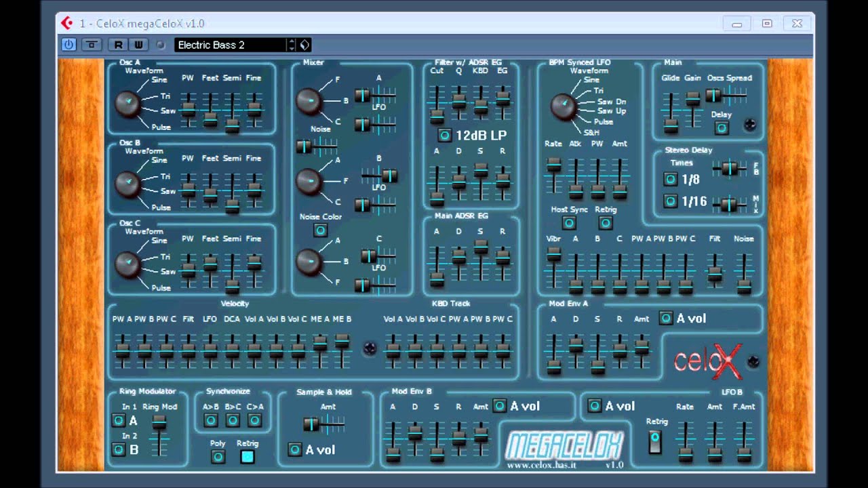Click the small round LED beside W button
The width and height of the screenshot is (868, 488).
(x=161, y=45)
